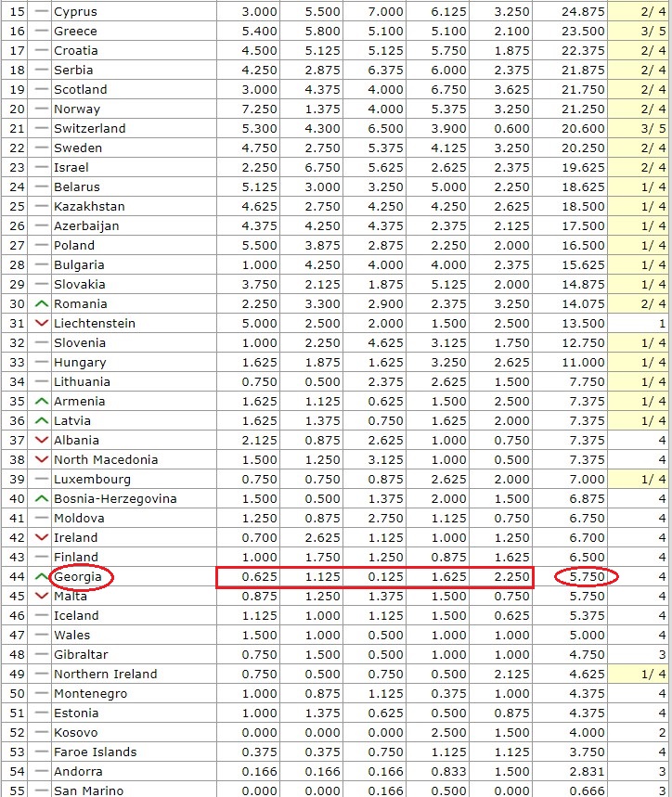Image resolution: width=672 pixels, height=797 pixels.
Task: Click the country name Kazakhstan
Action: point(89,206)
